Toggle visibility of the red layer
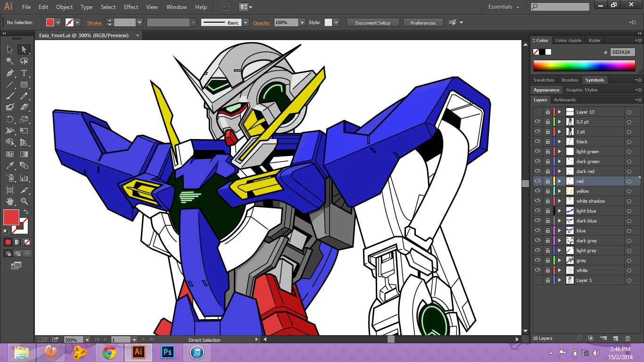This screenshot has height=362, width=644. [x=537, y=181]
